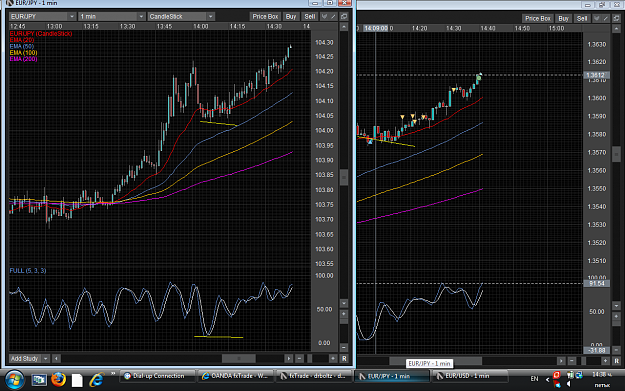The image size is (625, 391).
Task: Click the scroll right arrow in EUR/JPY bottom bar
Action: (x=289, y=359)
